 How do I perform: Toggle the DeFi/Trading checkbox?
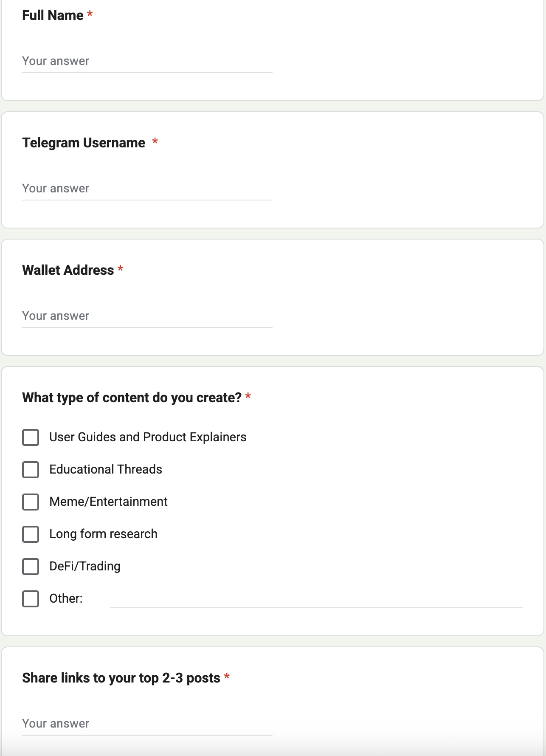31,567
